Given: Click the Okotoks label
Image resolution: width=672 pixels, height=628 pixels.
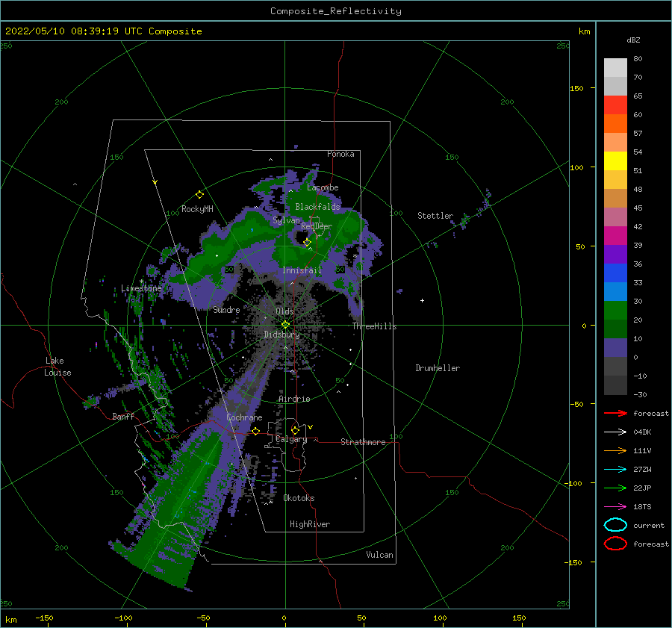Looking at the screenshot, I should pyautogui.click(x=299, y=498).
